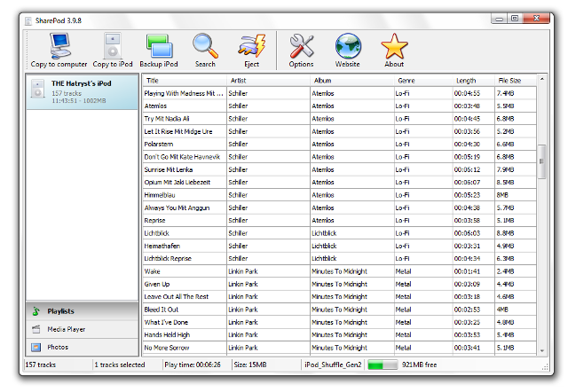Click '921MB free' status text
The image size is (568, 392).
(419, 365)
